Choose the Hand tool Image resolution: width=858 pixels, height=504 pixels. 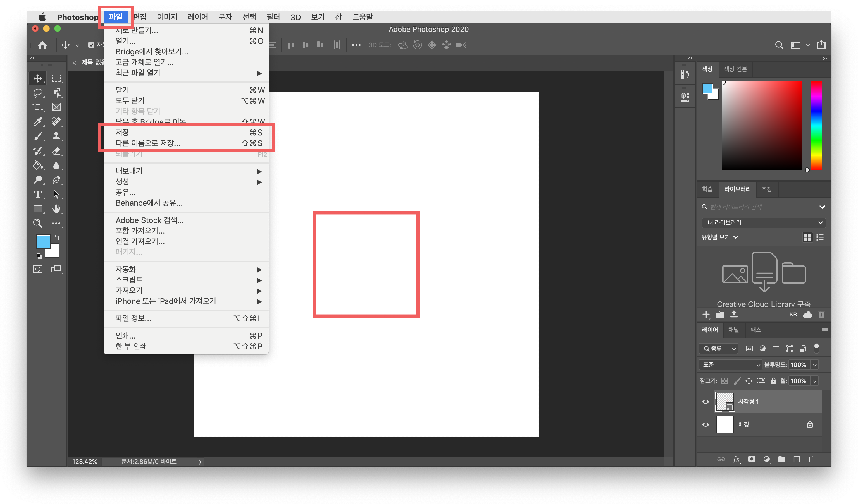56,209
